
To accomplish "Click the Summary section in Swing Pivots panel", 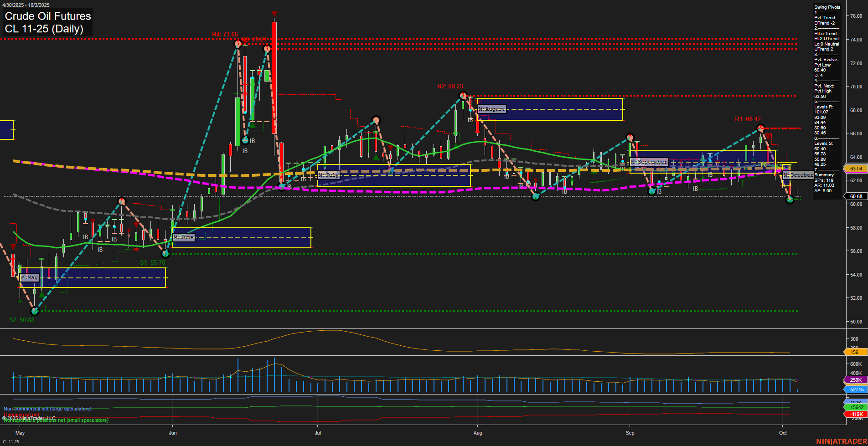I will [x=823, y=174].
